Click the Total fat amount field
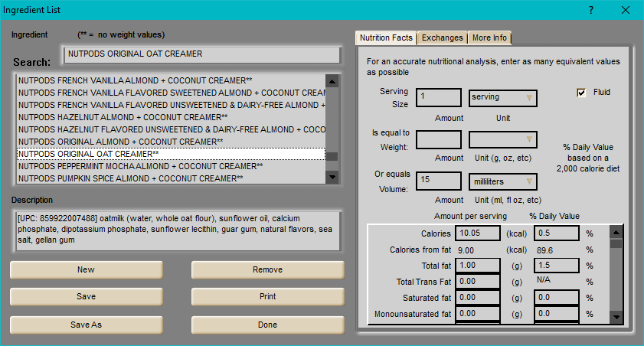The width and height of the screenshot is (644, 346). pos(478,266)
